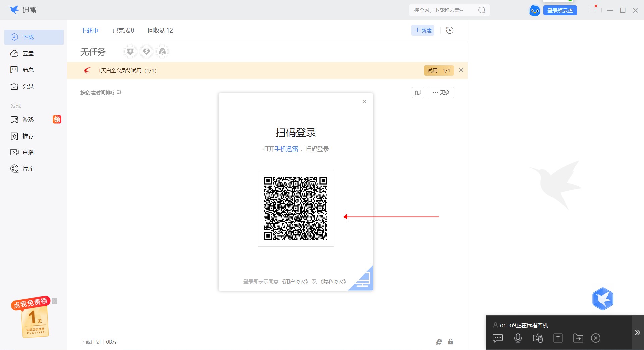Click the 手机迅雷 link
This screenshot has width=644, height=350.
coord(286,149)
